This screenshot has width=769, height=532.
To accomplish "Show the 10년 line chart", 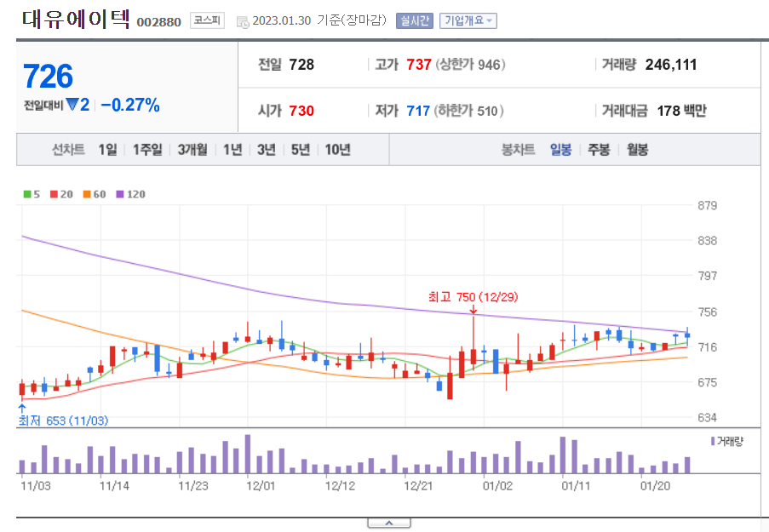I will (x=337, y=150).
